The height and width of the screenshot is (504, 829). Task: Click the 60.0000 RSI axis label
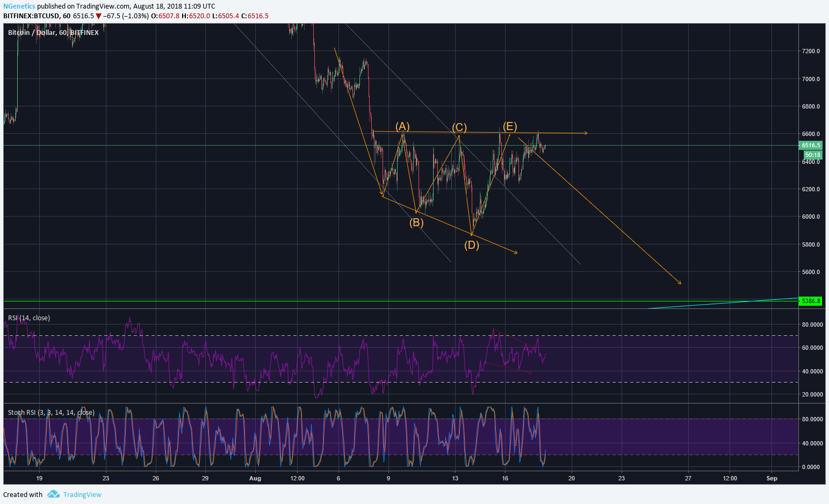pyautogui.click(x=812, y=348)
